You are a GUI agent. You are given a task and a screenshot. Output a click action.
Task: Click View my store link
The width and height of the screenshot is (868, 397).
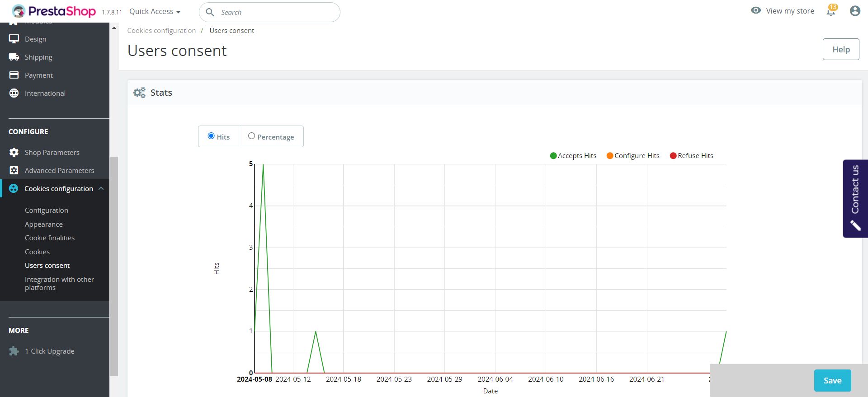click(x=790, y=11)
